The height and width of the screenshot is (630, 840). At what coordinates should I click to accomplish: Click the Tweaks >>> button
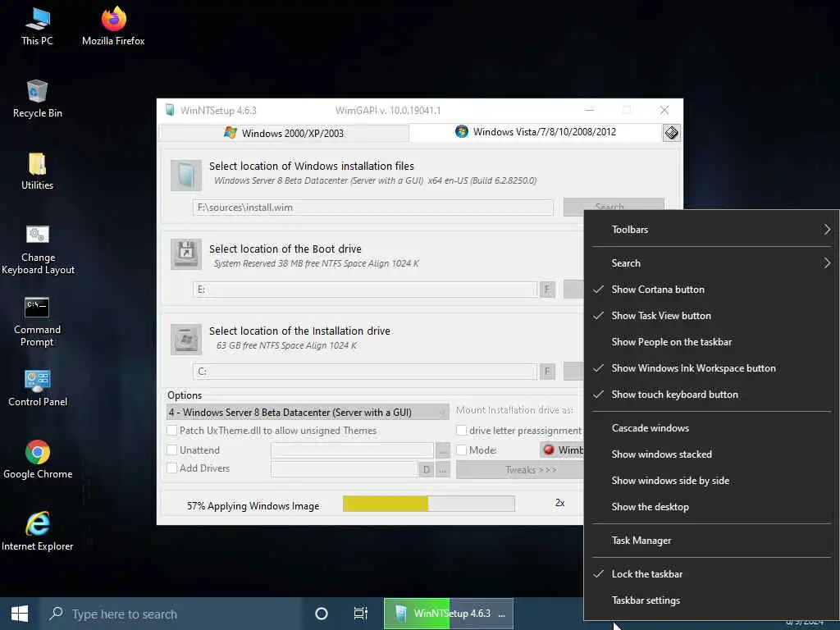(519, 470)
